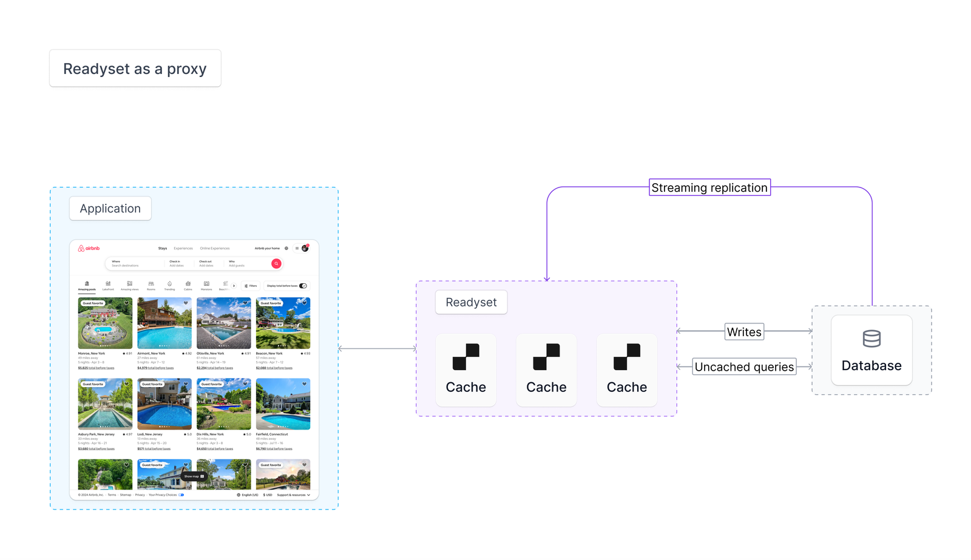The height and width of the screenshot is (560, 971).
Task: Click the Show map button
Action: (192, 476)
